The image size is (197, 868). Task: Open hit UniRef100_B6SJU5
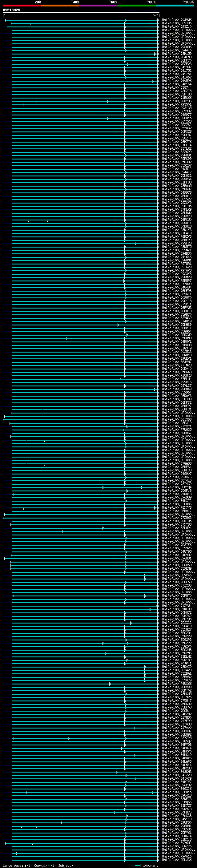point(176,23)
